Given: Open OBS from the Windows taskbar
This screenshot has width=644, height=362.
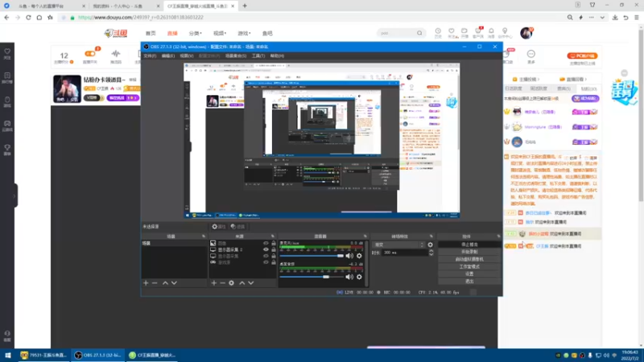Looking at the screenshot, I should pos(97,355).
